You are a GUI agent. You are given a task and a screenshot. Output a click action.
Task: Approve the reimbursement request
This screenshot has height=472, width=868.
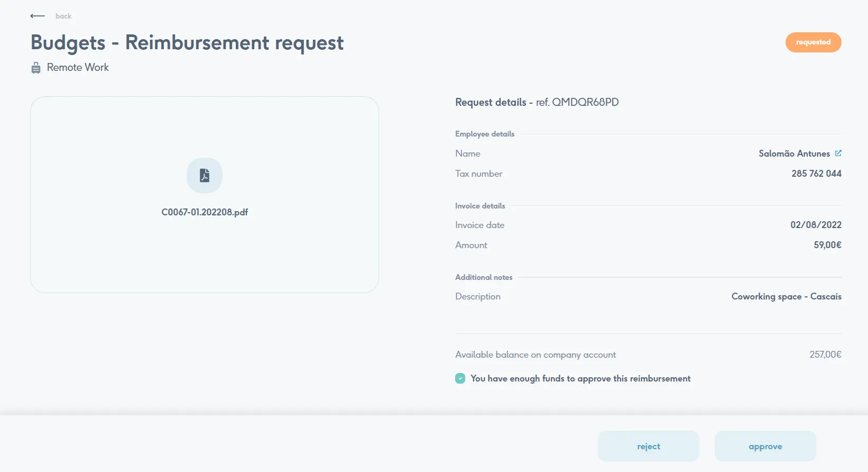pyautogui.click(x=765, y=446)
